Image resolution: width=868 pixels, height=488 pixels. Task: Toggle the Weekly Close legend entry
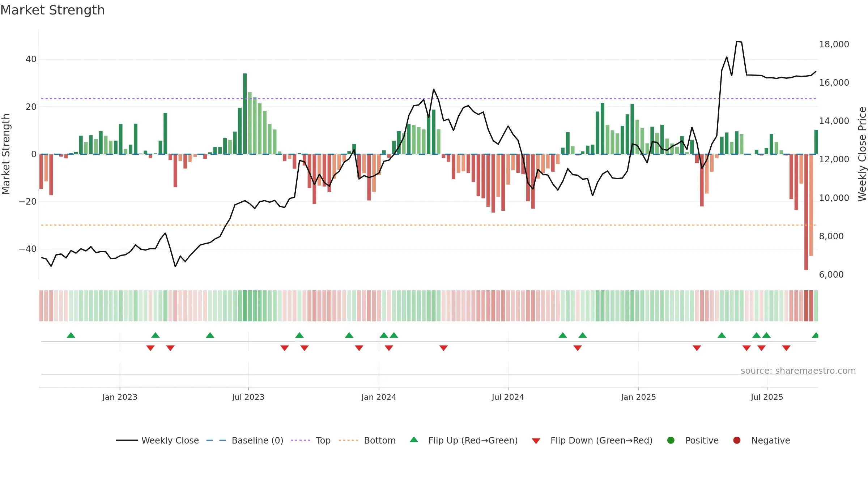pos(157,440)
